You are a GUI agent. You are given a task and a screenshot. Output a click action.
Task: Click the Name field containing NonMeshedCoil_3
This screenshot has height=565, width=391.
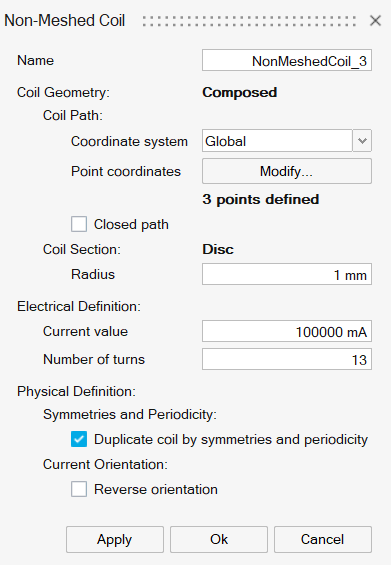tap(287, 61)
